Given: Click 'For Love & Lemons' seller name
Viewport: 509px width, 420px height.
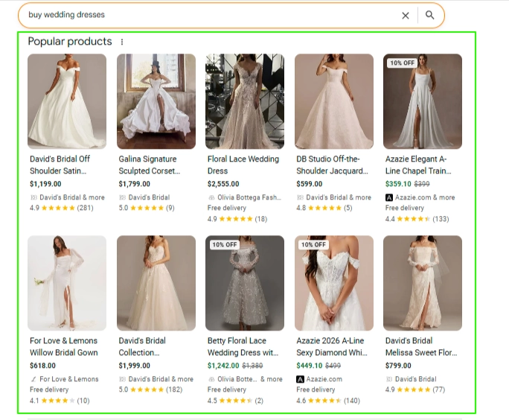Looking at the screenshot, I should (68, 379).
